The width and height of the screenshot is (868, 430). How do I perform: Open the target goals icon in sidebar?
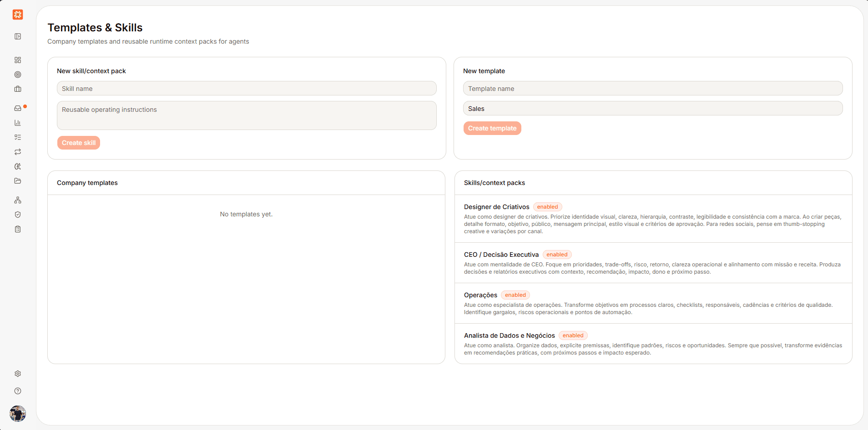coord(18,75)
